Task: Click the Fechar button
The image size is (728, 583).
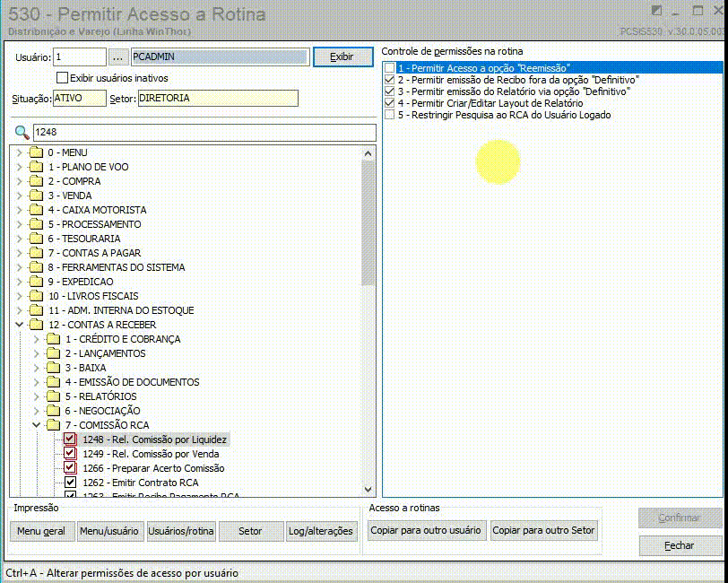Action: click(x=680, y=546)
